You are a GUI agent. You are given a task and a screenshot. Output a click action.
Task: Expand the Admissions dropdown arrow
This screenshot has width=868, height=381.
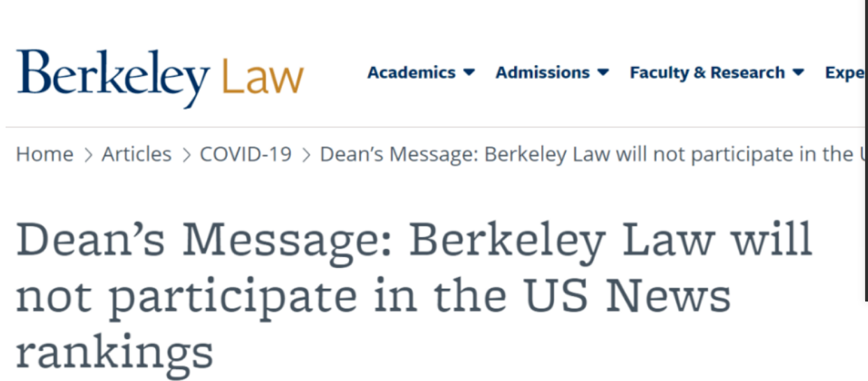[603, 72]
